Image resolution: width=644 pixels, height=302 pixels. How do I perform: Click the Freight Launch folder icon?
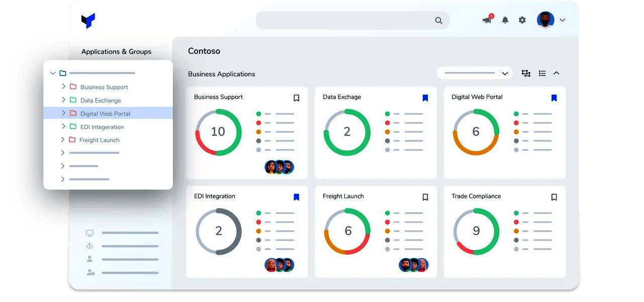(x=72, y=139)
